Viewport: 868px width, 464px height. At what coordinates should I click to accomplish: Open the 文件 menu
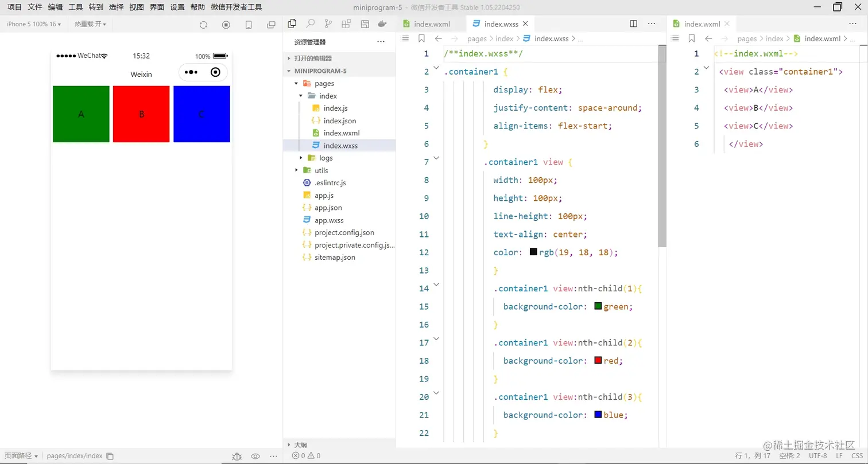click(35, 7)
